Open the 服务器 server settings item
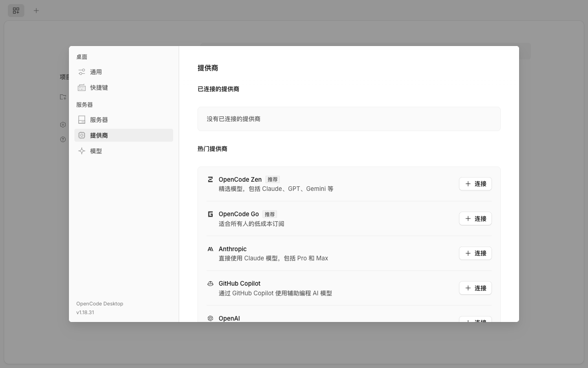 tap(124, 120)
